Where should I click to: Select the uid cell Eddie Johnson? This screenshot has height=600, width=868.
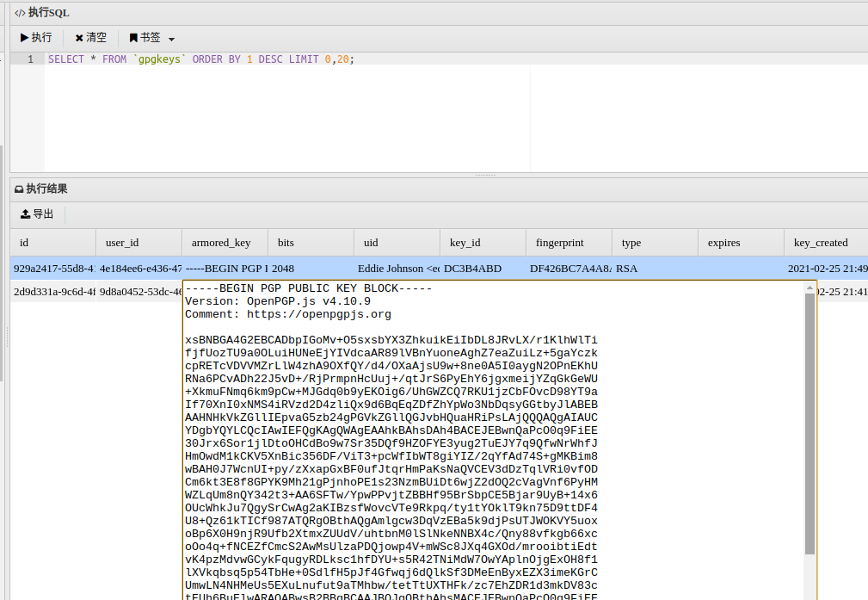coord(397,269)
